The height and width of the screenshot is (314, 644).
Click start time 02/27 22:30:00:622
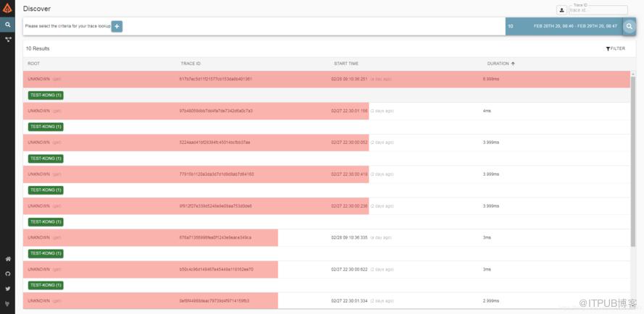click(349, 269)
